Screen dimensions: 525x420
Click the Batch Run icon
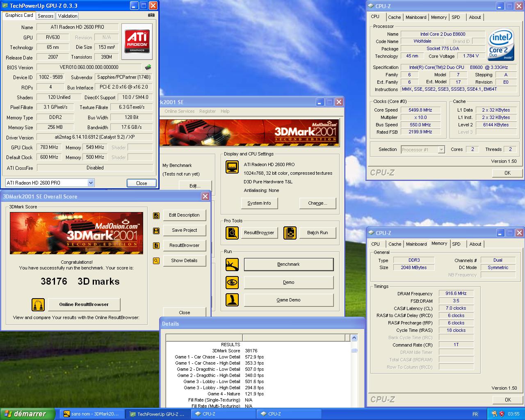coord(290,233)
